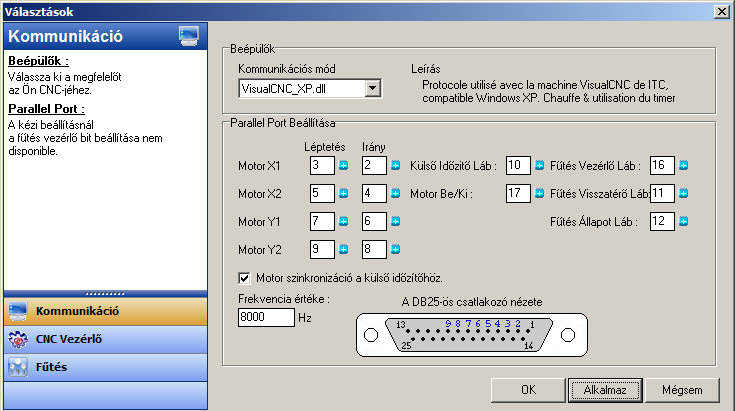Click the DB25 connector diagram

coord(472,335)
